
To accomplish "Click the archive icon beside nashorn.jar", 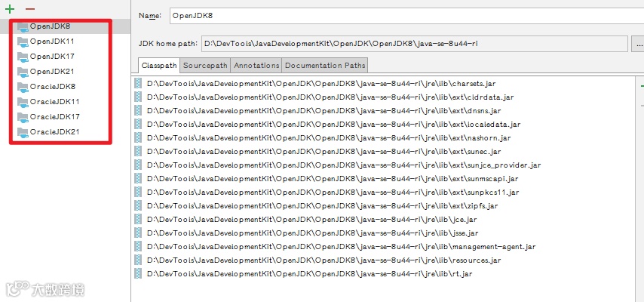I will (x=138, y=137).
